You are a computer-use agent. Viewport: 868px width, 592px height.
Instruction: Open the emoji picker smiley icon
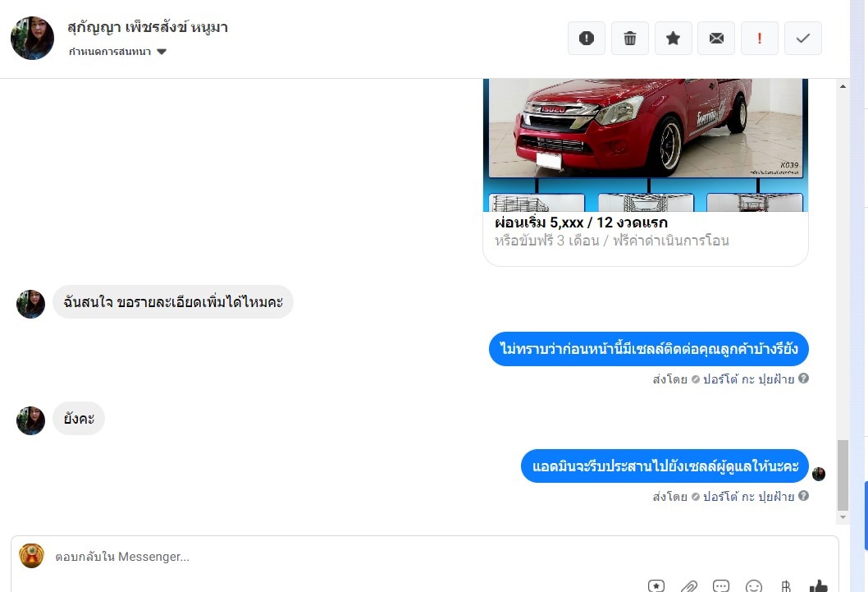(x=754, y=586)
